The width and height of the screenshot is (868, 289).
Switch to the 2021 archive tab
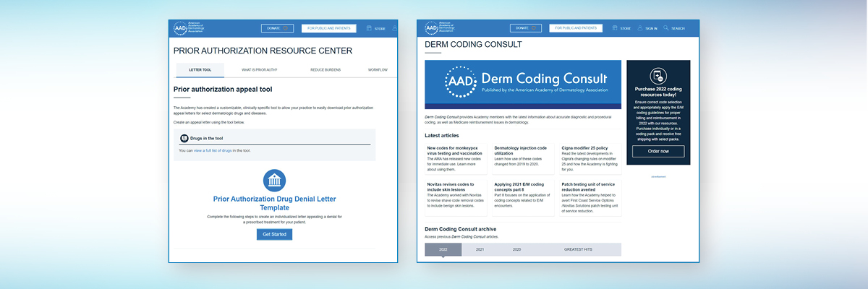point(480,249)
